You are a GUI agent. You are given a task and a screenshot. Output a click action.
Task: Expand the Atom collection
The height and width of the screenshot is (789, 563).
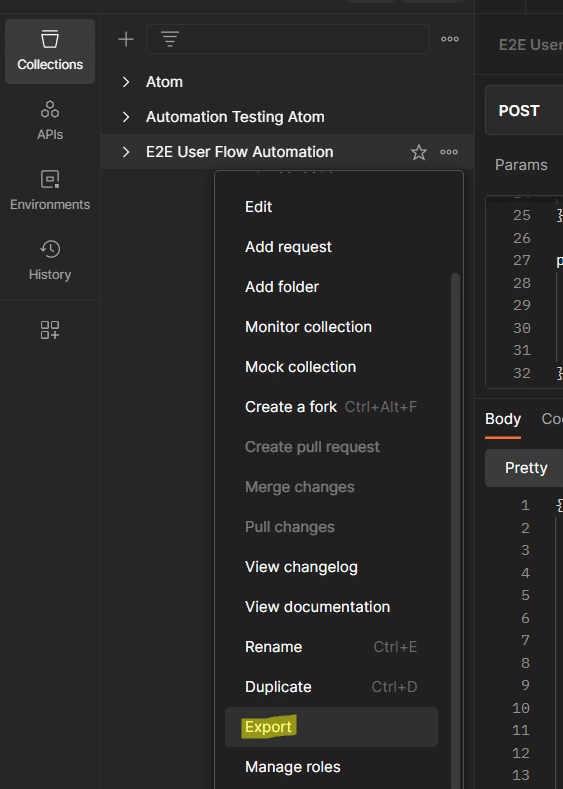(126, 82)
